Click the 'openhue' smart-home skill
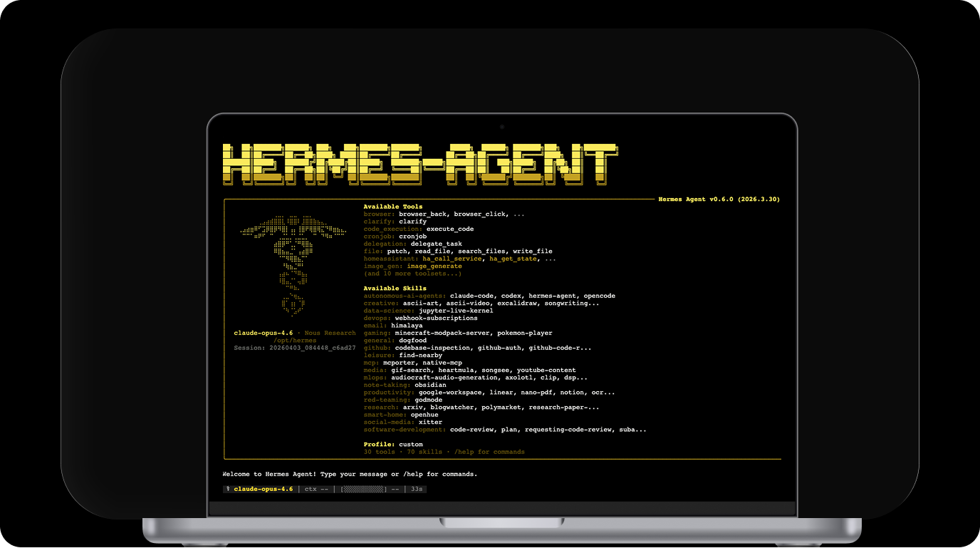Screen dimensions: 980x548 [x=424, y=415]
